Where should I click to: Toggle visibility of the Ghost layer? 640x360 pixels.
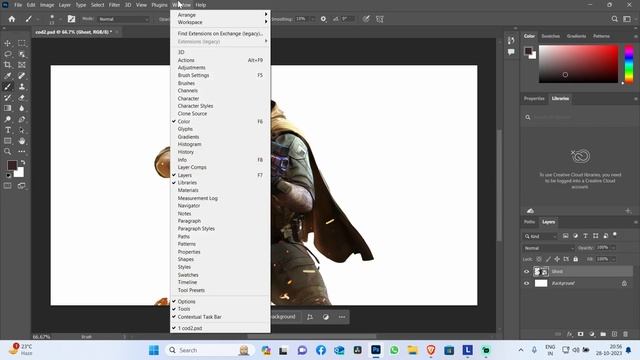click(x=526, y=271)
